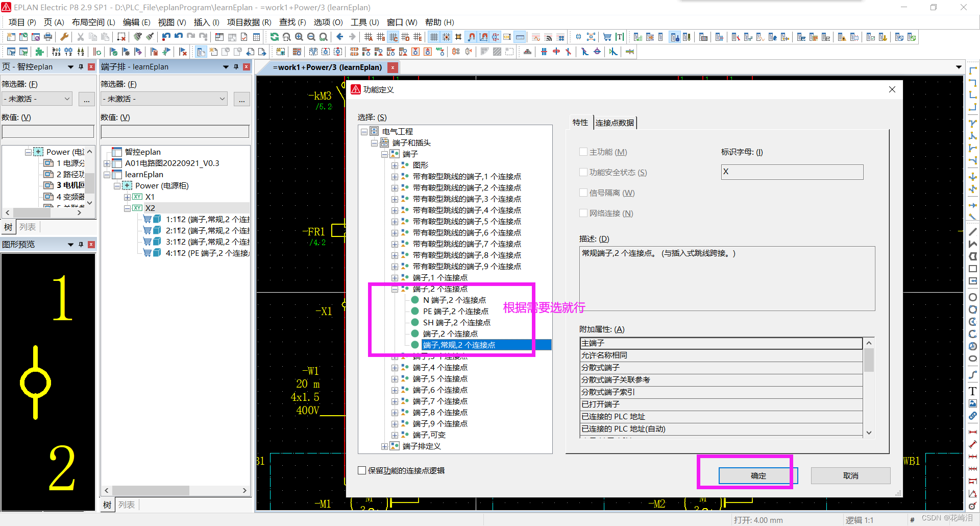
Task: Click the Print toolbar icon
Action: pyautogui.click(x=48, y=37)
